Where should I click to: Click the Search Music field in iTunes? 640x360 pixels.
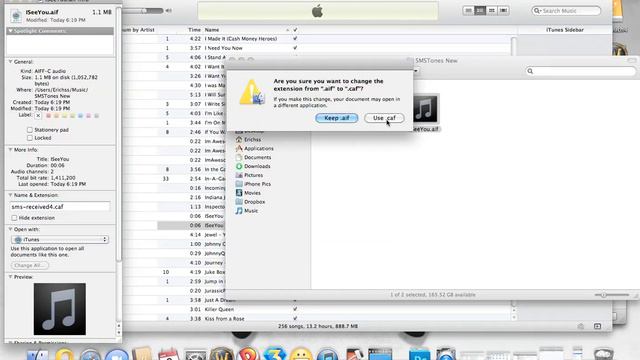coord(566,11)
